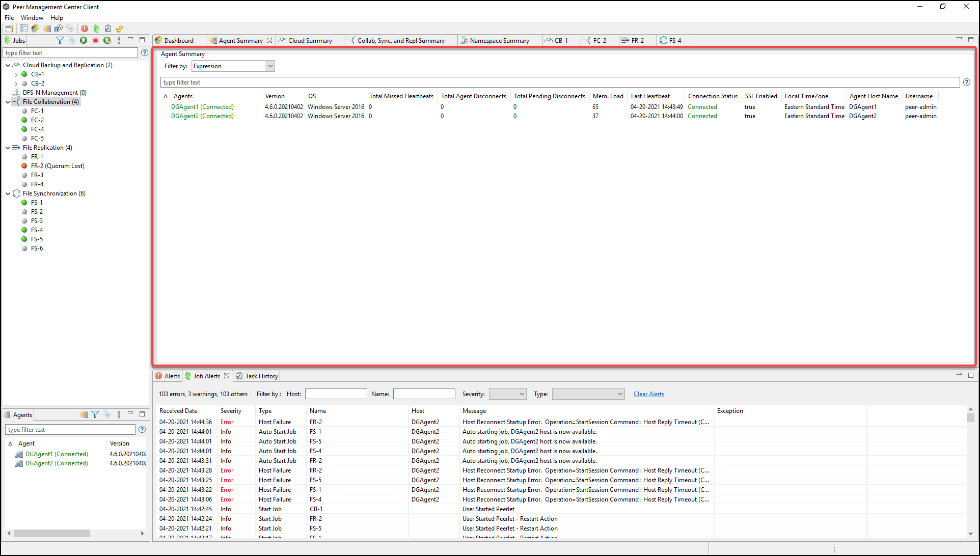Collapse the File Collaboration node
Viewport: 980px width, 556px height.
tap(8, 102)
